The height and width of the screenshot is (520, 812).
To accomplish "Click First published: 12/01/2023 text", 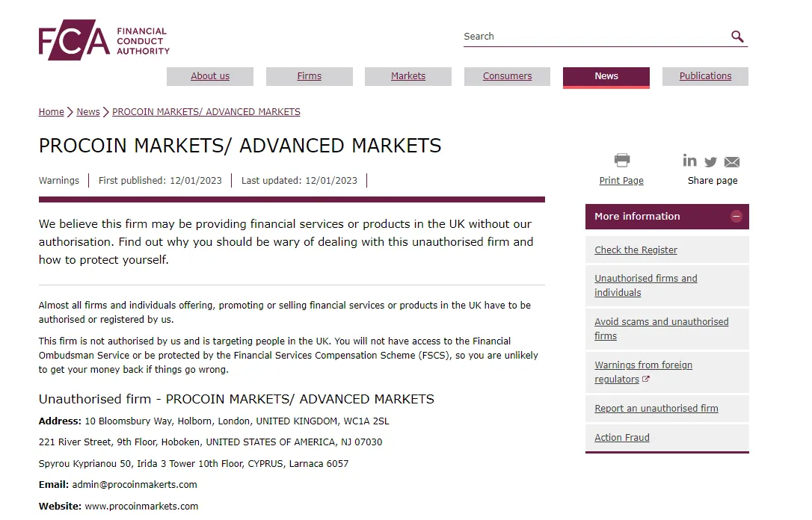I will point(160,181).
